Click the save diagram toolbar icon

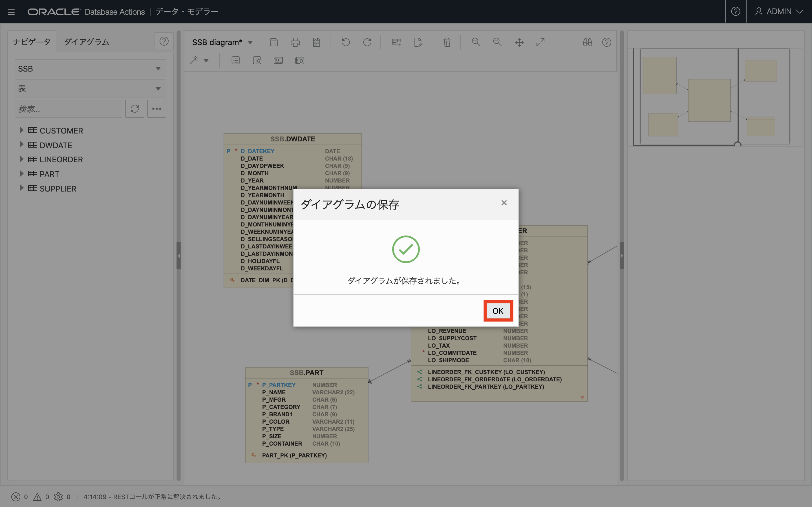click(x=274, y=42)
